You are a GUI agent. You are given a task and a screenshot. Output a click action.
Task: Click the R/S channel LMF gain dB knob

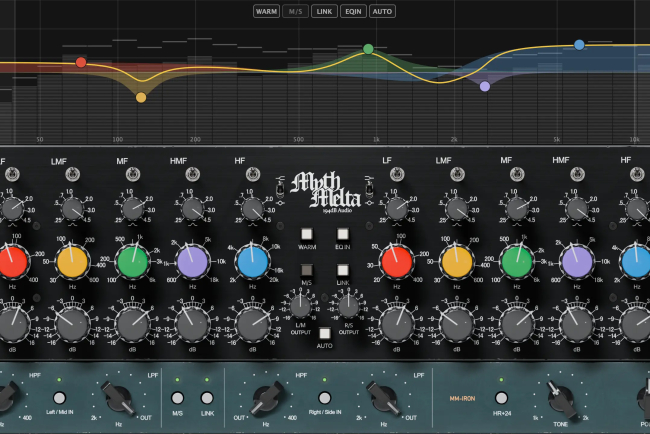(457, 325)
